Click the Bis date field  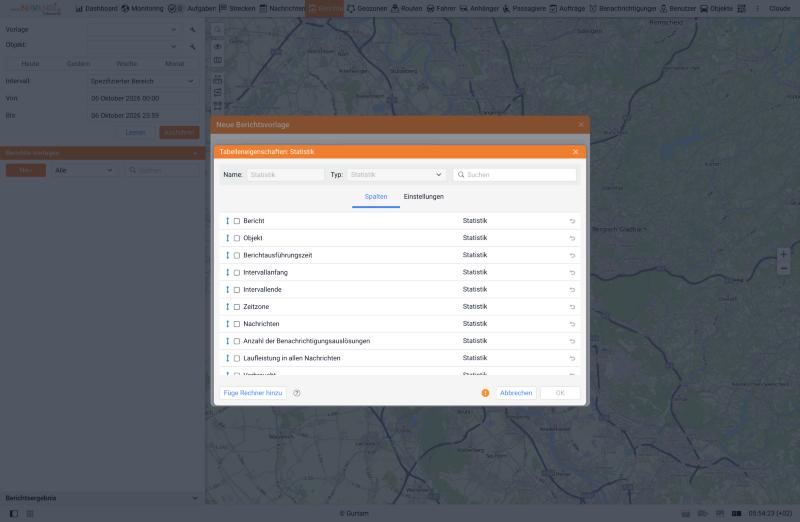point(142,116)
